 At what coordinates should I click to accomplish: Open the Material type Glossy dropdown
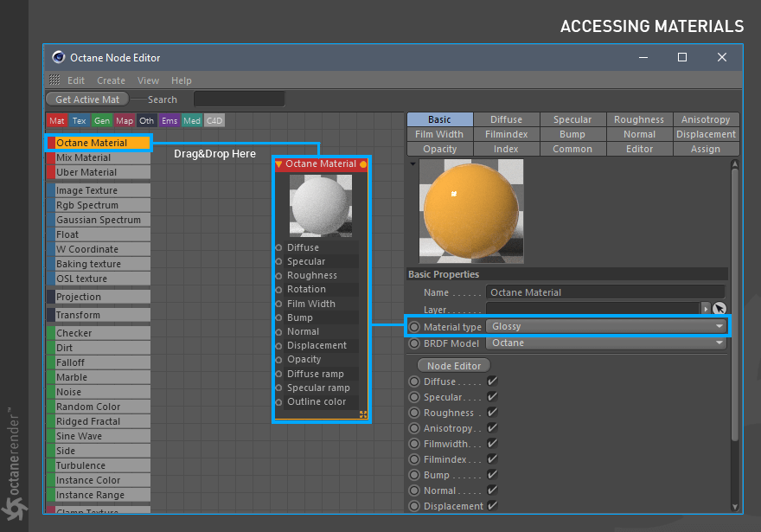coord(606,327)
